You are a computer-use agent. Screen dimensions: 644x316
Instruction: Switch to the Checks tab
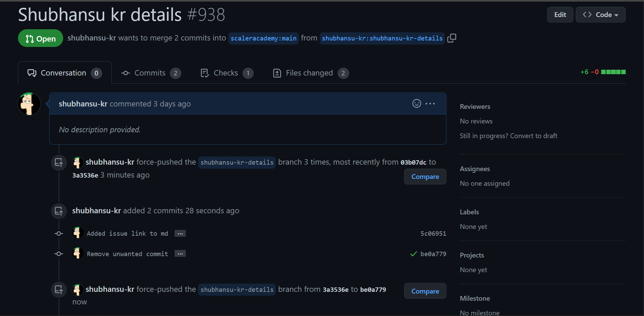coord(226,73)
